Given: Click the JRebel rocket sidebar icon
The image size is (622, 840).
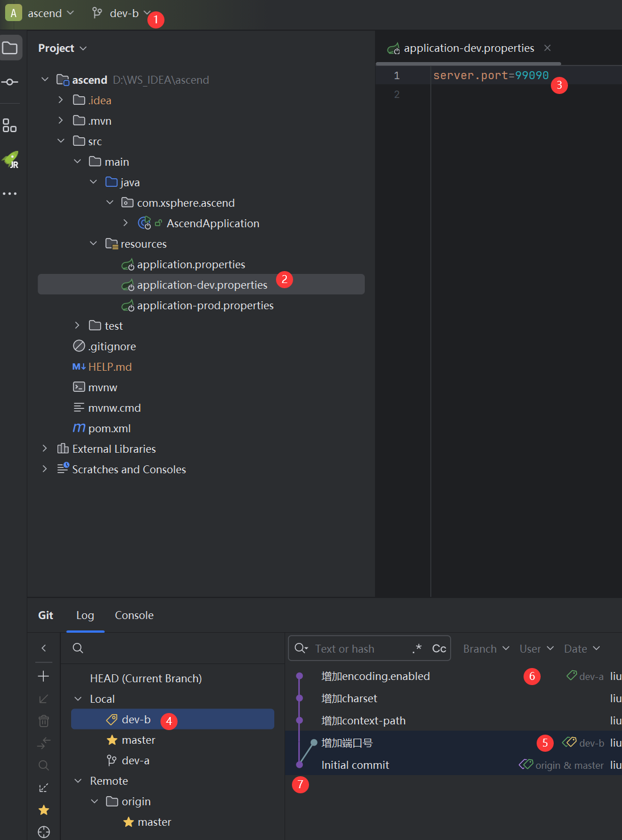Looking at the screenshot, I should (x=10, y=160).
